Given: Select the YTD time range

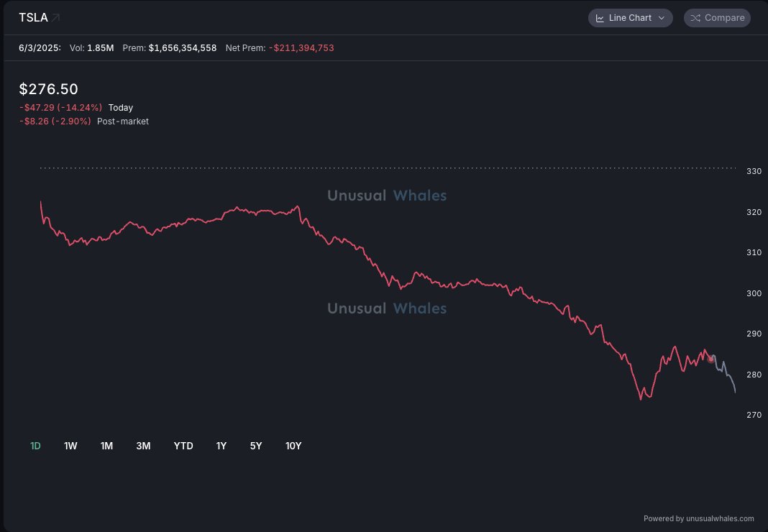Looking at the screenshot, I should (183, 446).
